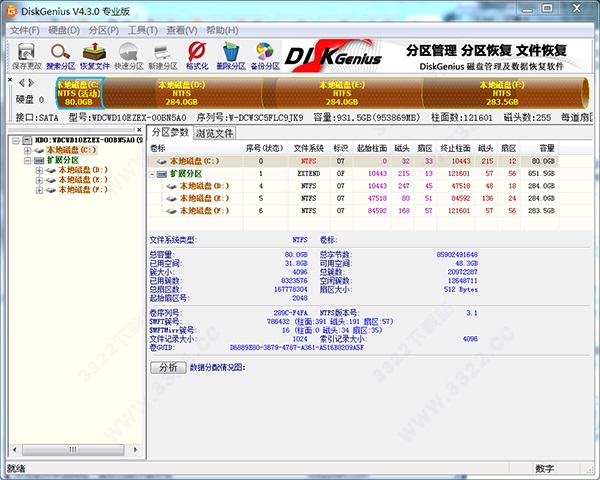Click the 文件系统 column header
The width and height of the screenshot is (600, 480).
[x=308, y=149]
